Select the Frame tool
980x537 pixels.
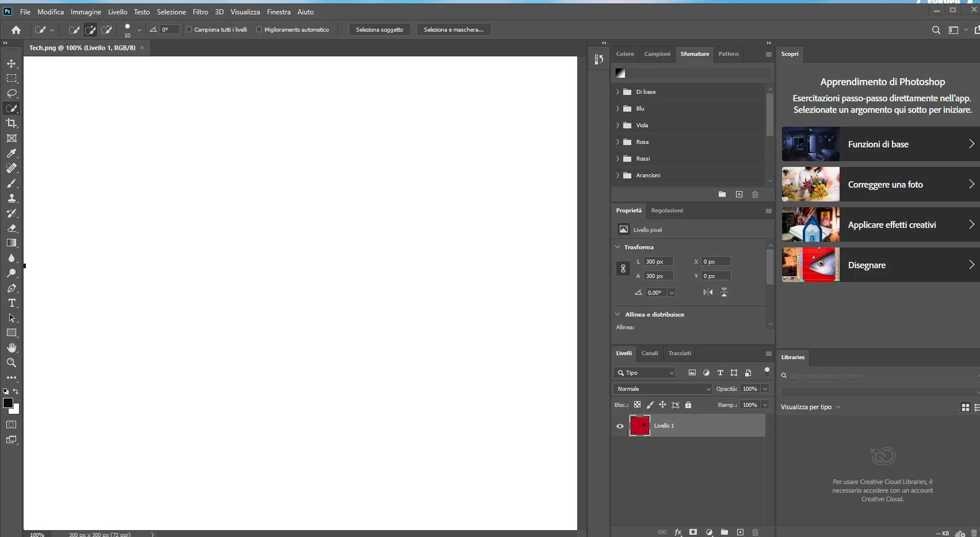tap(12, 138)
